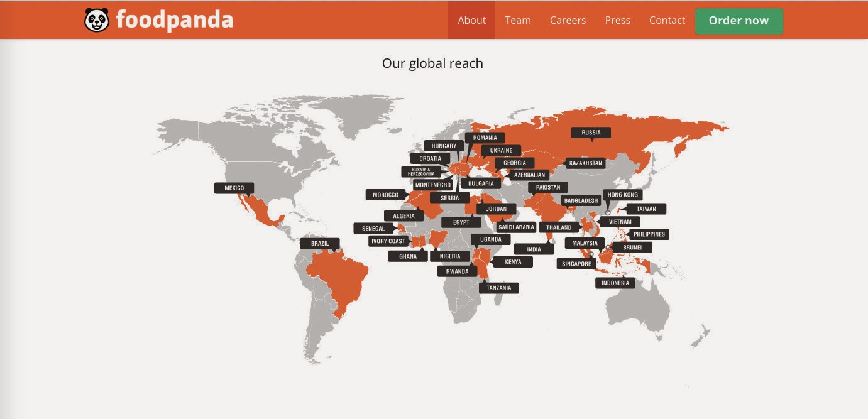Visit the Press page
Screen dimensions: 868x419
pyautogui.click(x=617, y=20)
